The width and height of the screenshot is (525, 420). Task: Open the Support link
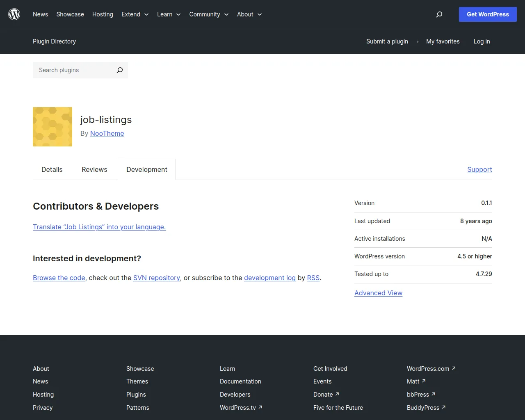click(479, 169)
